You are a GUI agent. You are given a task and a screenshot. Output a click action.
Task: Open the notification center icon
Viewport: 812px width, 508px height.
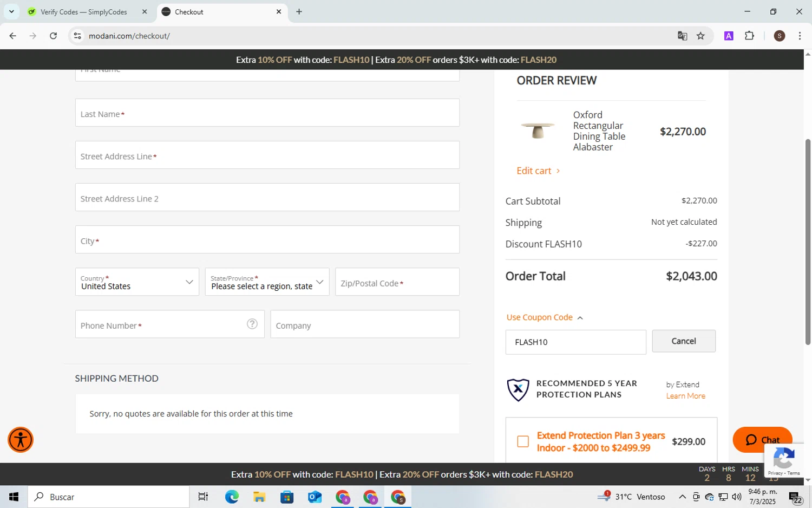[x=795, y=497]
